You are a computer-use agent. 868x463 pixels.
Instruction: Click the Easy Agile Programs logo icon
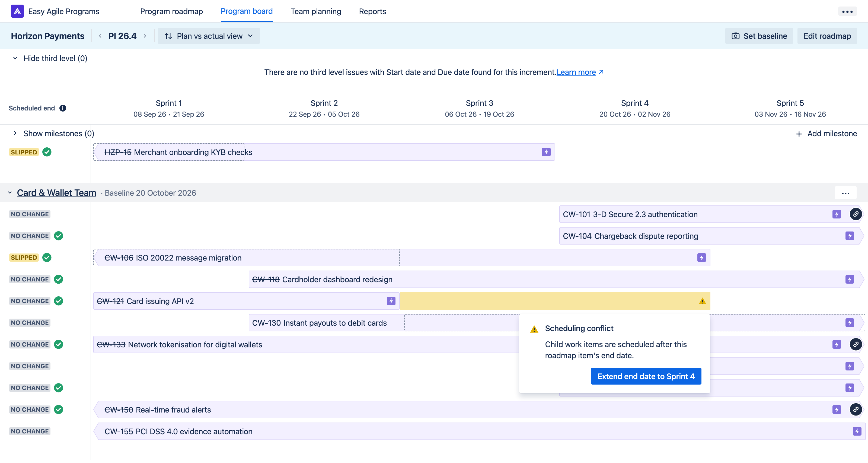[17, 11]
